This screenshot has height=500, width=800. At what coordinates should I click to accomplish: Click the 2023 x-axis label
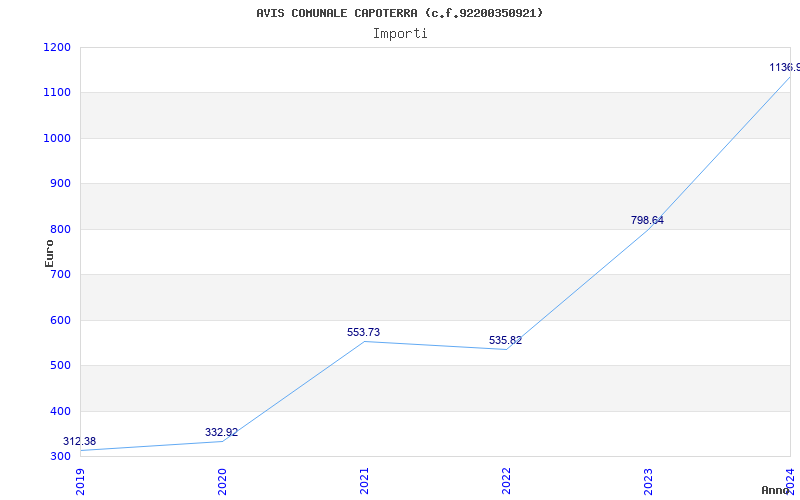point(647,482)
